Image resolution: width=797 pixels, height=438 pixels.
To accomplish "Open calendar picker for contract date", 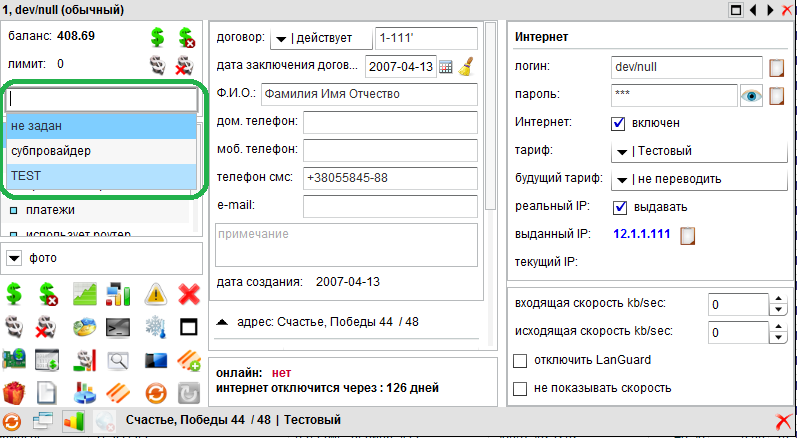I will pyautogui.click(x=446, y=67).
